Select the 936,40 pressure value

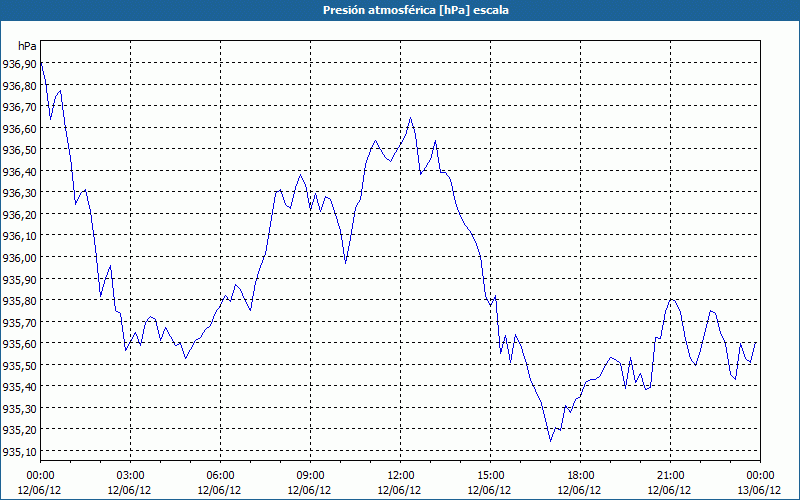19,171
